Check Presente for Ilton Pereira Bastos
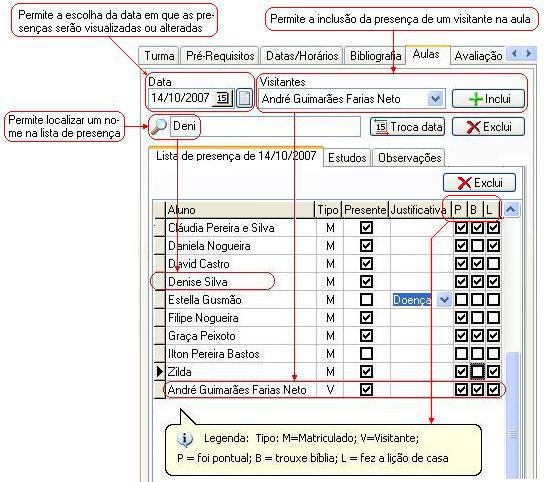544x482 pixels. click(x=366, y=354)
